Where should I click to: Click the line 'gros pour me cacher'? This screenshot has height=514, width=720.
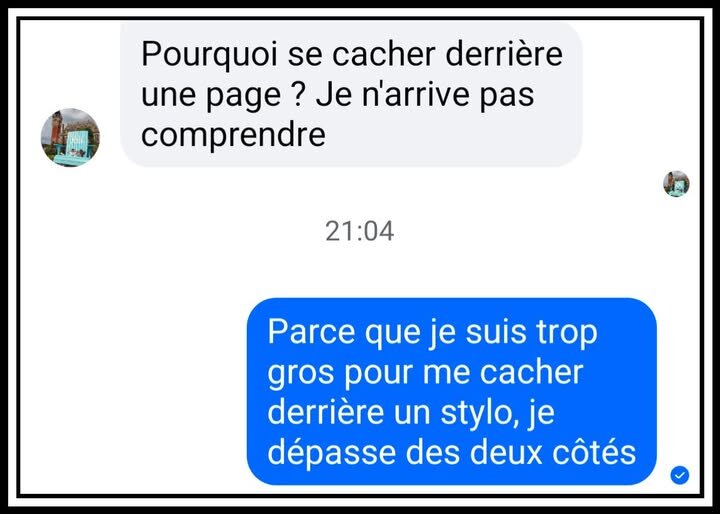point(425,373)
